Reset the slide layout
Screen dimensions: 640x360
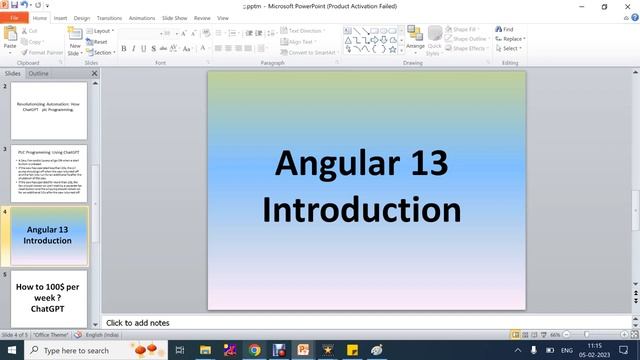[97, 42]
